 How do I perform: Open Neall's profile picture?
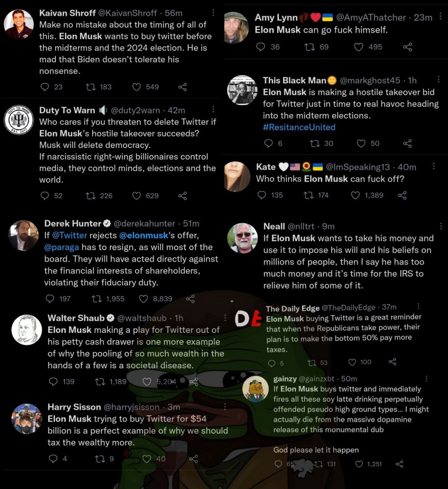(242, 238)
